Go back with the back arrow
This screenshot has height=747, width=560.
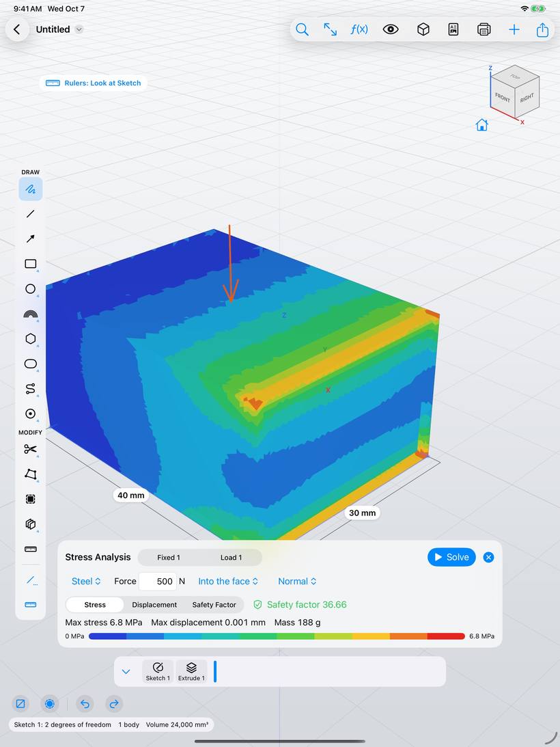click(17, 29)
